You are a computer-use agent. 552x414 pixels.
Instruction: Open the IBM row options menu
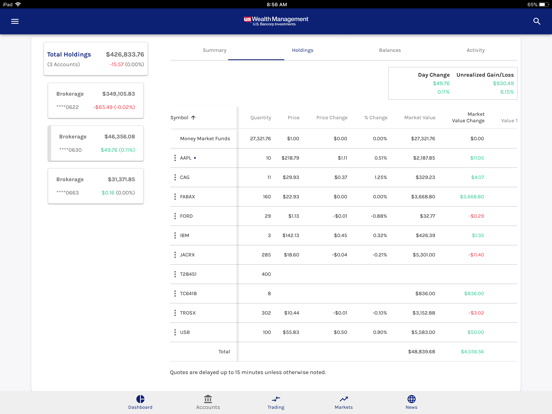pos(175,235)
